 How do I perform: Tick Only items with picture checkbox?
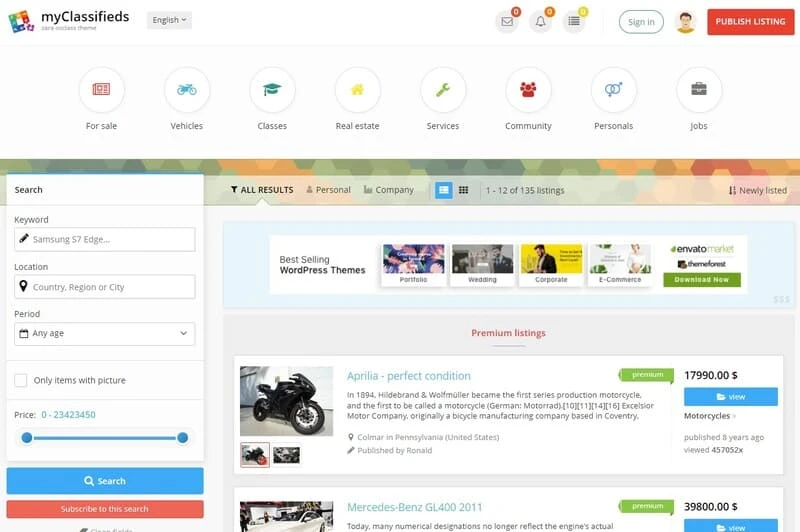(x=21, y=380)
